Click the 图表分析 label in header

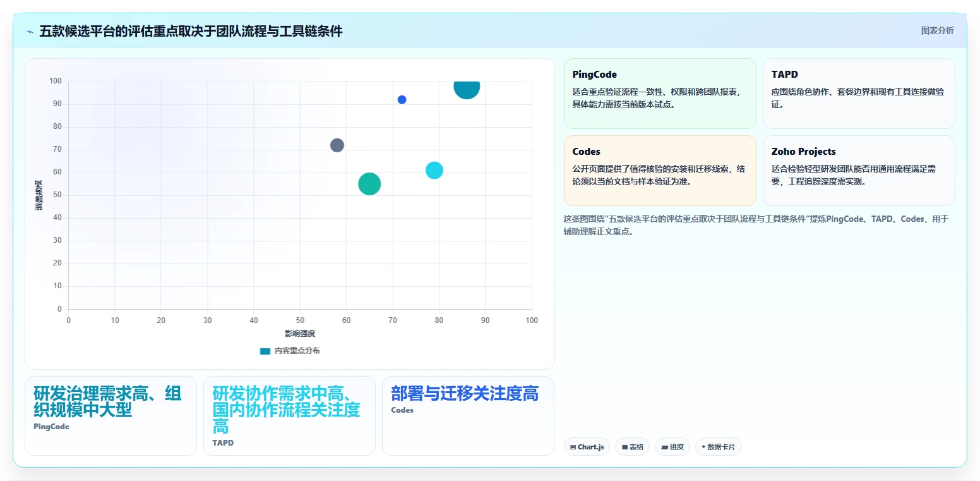point(937,30)
